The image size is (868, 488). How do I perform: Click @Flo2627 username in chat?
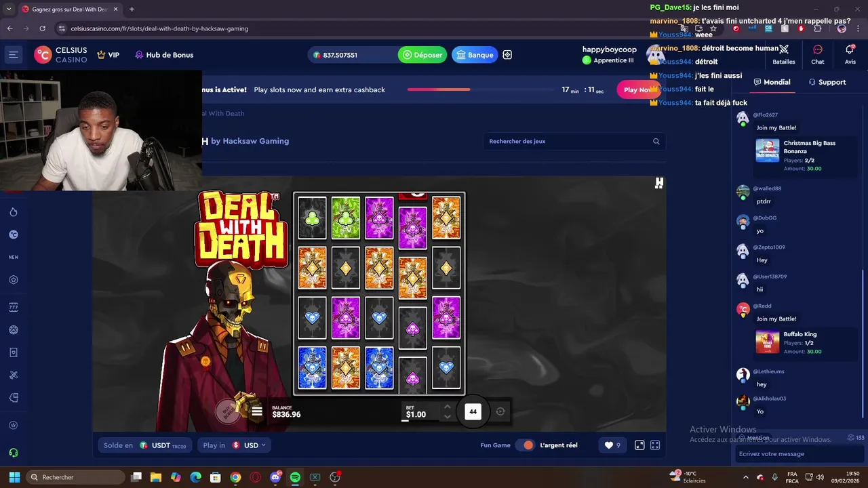tap(765, 115)
